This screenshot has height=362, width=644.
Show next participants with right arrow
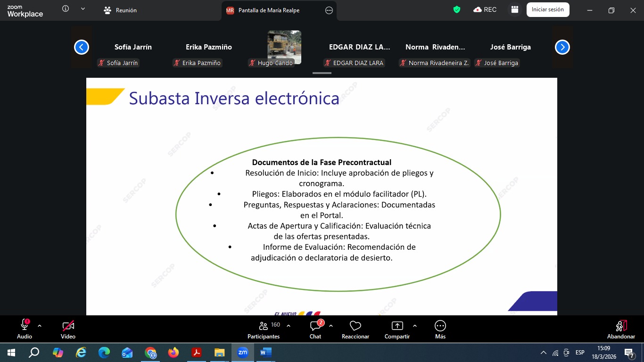point(562,47)
